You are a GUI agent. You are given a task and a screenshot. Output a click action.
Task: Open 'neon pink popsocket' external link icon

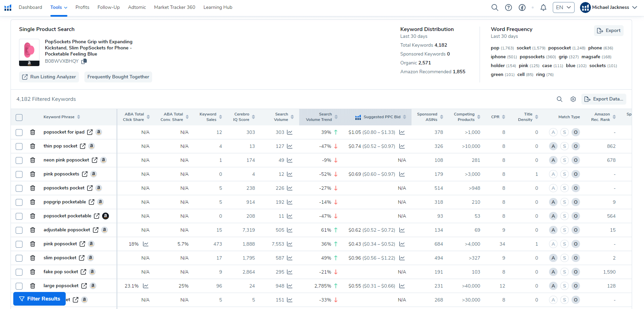[x=95, y=160]
